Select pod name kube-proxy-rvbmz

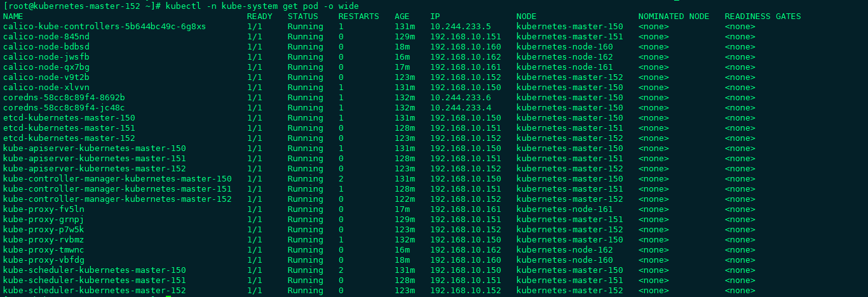[x=44, y=240]
